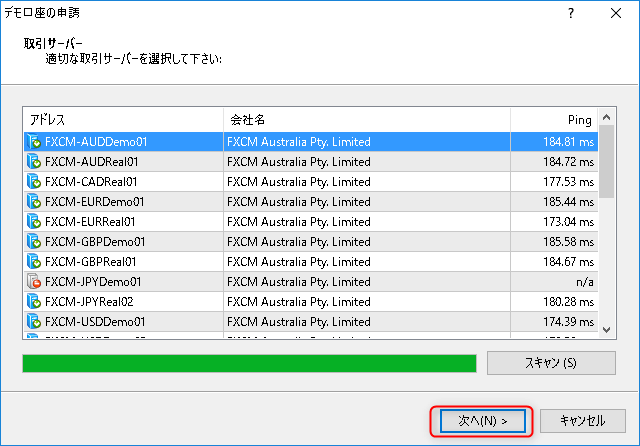Select the FXCM-AUDDemo01 server address

96,142
